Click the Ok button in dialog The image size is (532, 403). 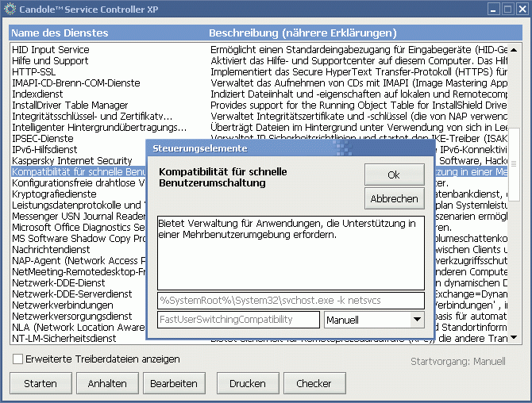[x=394, y=175]
